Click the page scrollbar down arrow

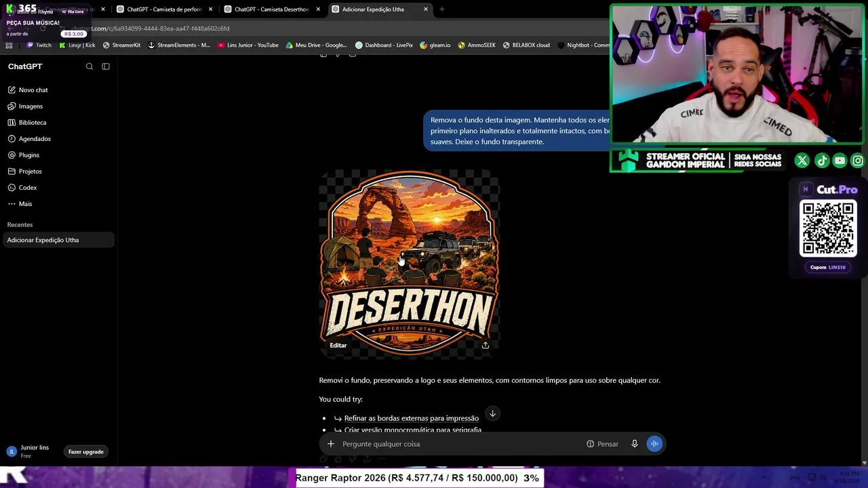pyautogui.click(x=864, y=463)
